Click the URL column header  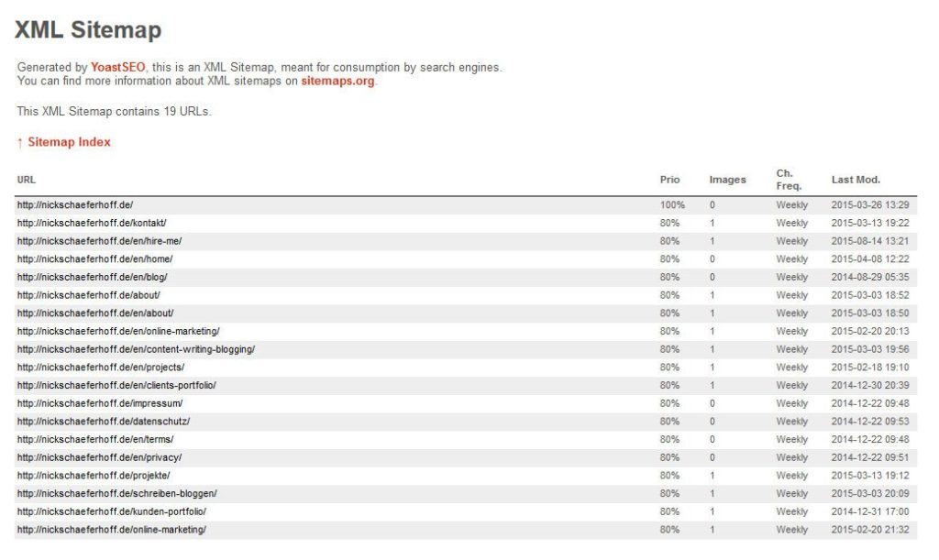click(x=27, y=180)
